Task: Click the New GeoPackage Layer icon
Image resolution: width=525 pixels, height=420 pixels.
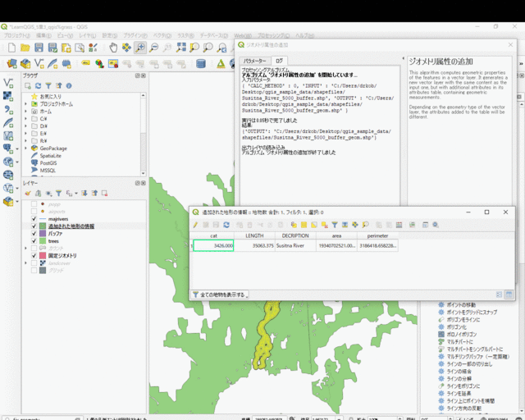Action: coord(25,63)
